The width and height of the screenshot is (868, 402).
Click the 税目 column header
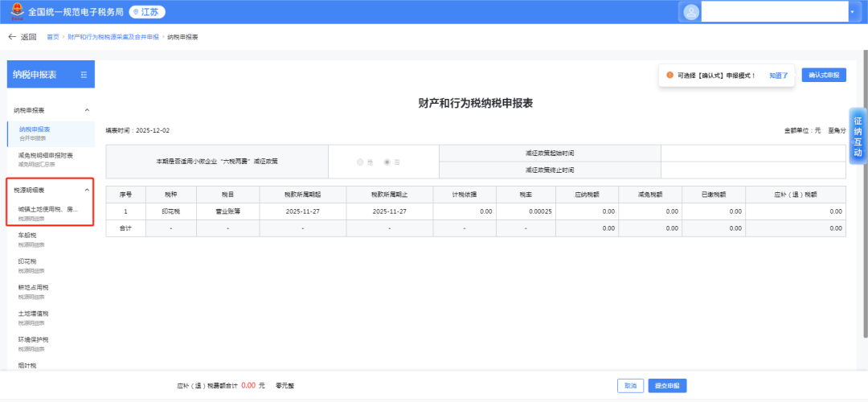click(228, 195)
